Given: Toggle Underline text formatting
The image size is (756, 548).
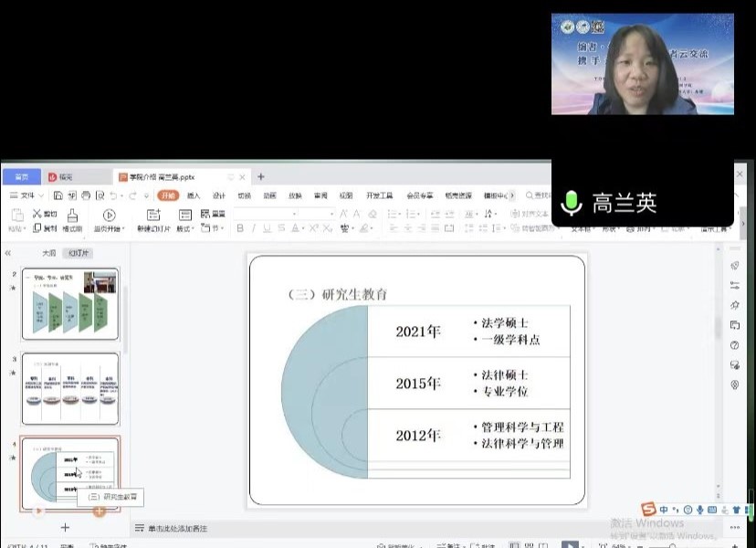Looking at the screenshot, I should [x=267, y=228].
